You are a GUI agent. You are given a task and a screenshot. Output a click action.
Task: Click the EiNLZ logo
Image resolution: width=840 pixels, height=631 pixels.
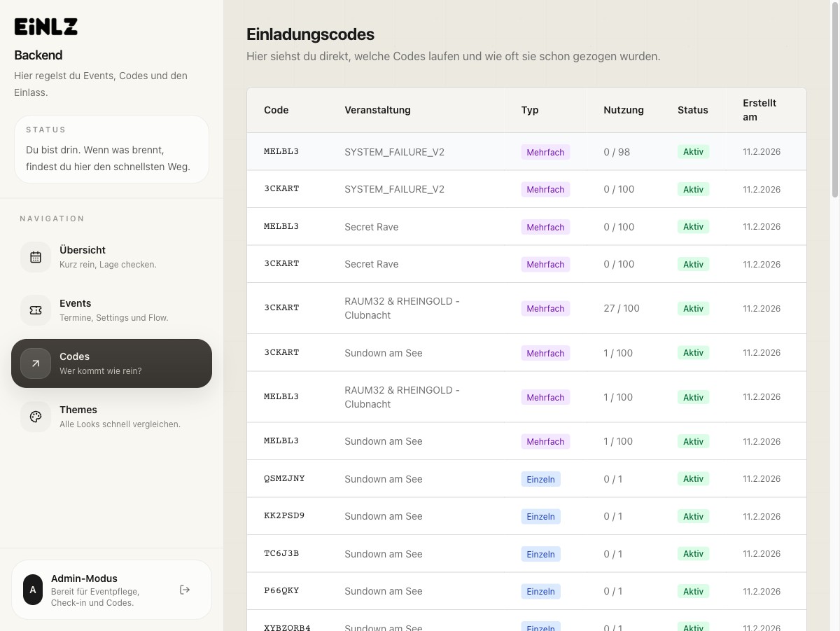click(46, 26)
